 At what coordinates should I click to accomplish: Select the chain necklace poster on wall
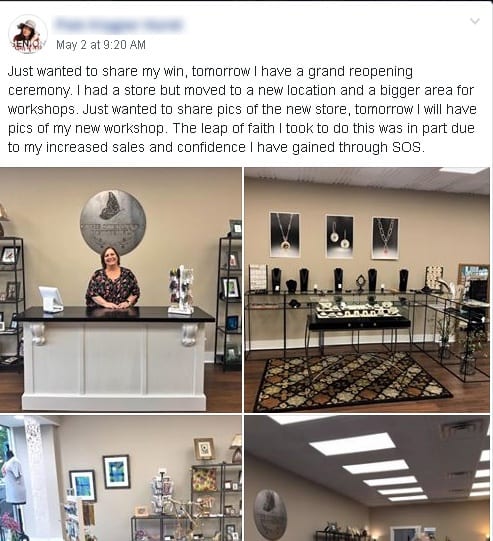385,238
